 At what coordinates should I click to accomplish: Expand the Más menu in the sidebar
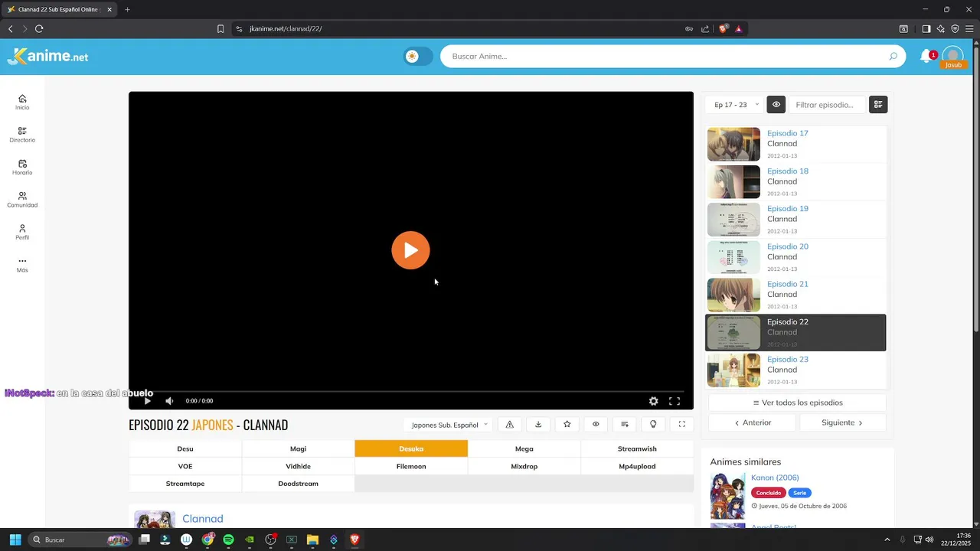[x=22, y=265]
